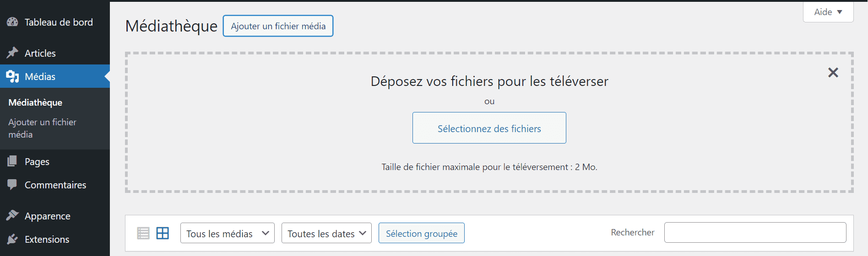Image resolution: width=868 pixels, height=256 pixels.
Task: Click the Médias camera-and-note icon
Action: click(12, 76)
